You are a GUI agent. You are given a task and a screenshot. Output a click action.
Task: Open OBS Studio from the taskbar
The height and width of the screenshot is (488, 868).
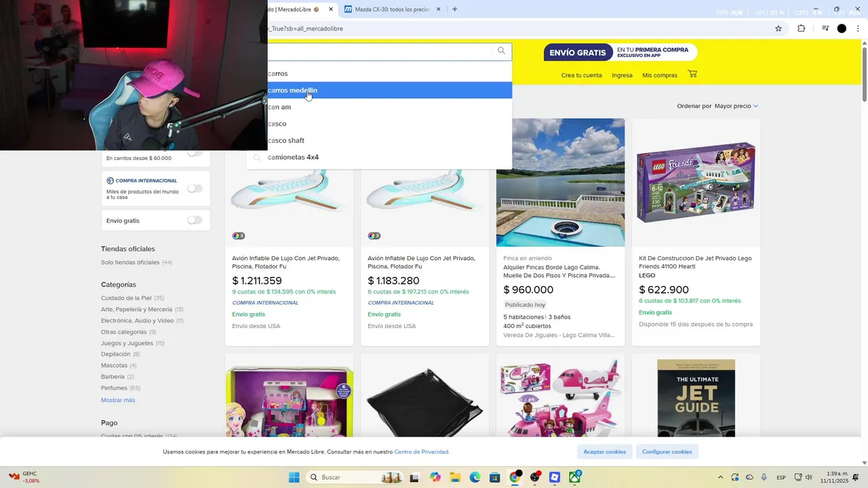tap(535, 477)
